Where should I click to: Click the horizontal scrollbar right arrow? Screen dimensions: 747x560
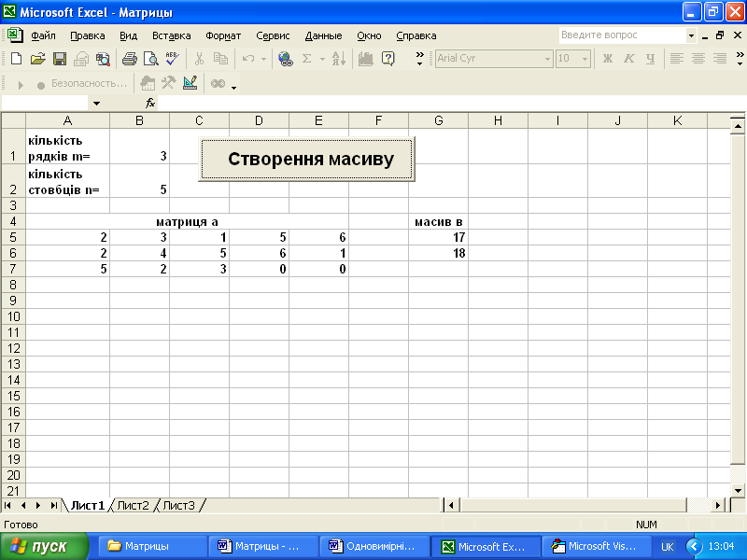(718, 505)
